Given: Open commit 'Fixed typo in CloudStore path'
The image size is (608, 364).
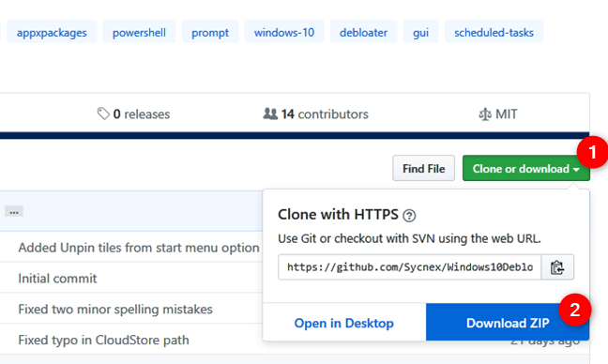Looking at the screenshot, I should pyautogui.click(x=103, y=340).
